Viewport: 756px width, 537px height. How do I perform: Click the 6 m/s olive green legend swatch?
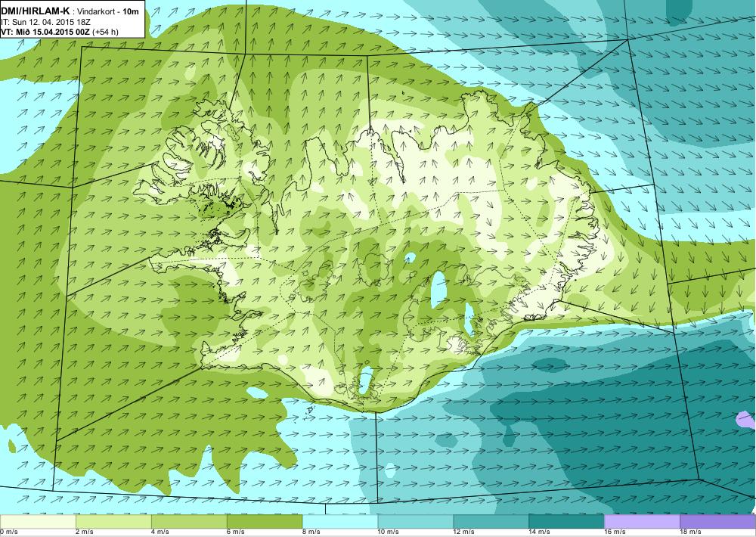[264, 522]
